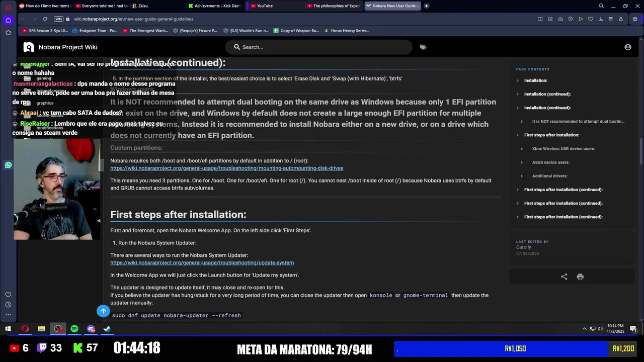Open Easy Setup sliders icon
Screen dimensions: 644x362
coord(610,19)
